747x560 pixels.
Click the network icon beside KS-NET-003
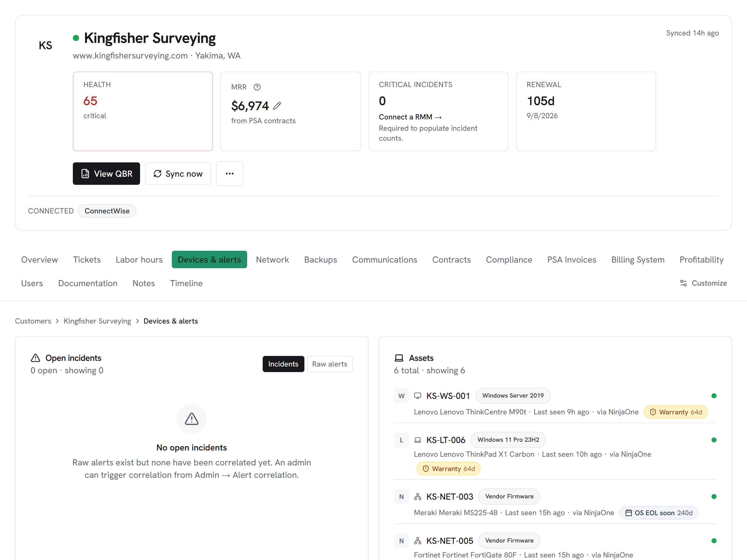(x=418, y=497)
